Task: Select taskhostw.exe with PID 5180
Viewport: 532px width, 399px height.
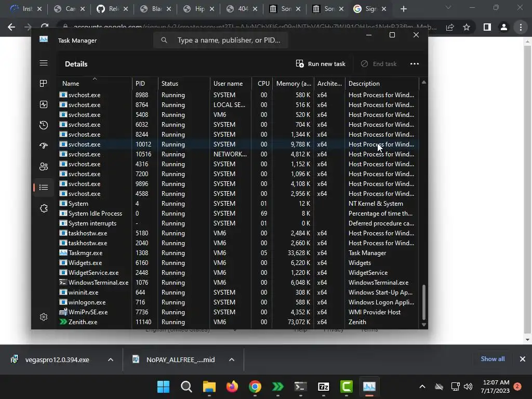Action: (x=238, y=233)
